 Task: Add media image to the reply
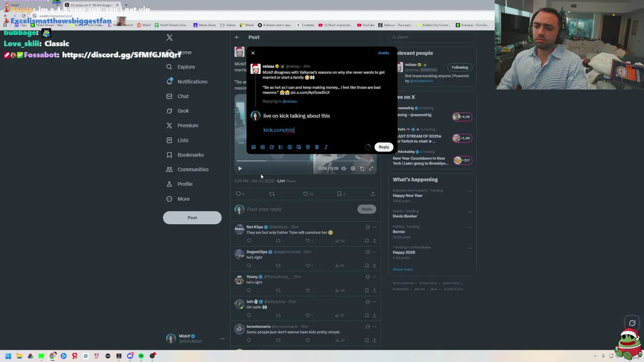254,147
